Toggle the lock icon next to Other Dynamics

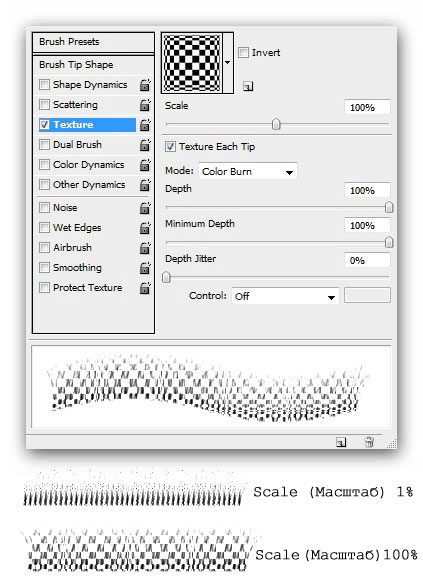[145, 185]
